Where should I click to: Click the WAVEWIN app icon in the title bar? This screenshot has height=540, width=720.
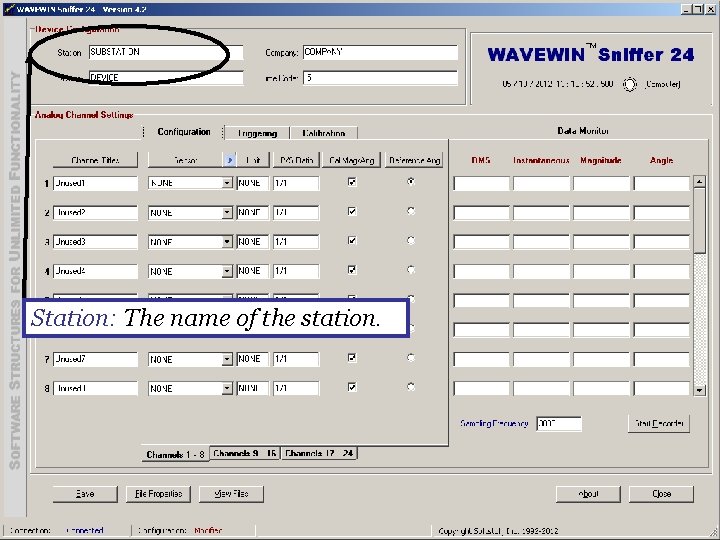coord(9,9)
